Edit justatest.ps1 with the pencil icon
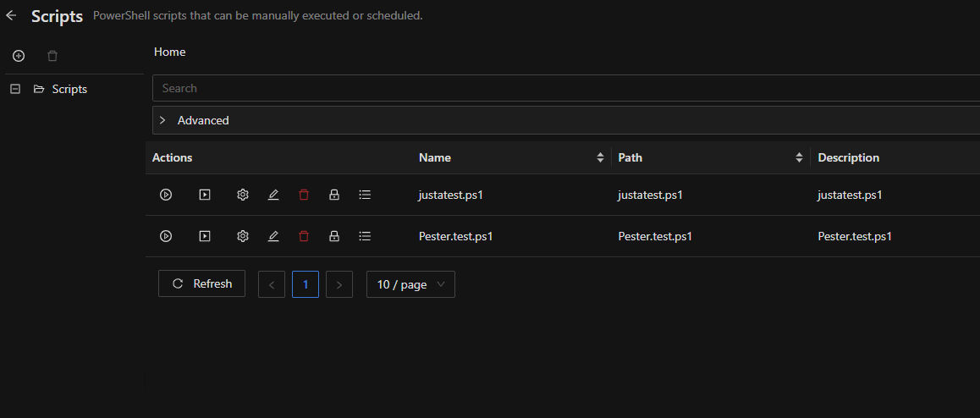 (x=273, y=195)
